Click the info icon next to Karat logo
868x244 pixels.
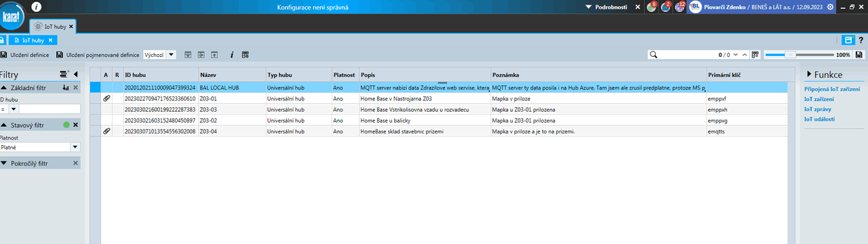tap(37, 7)
